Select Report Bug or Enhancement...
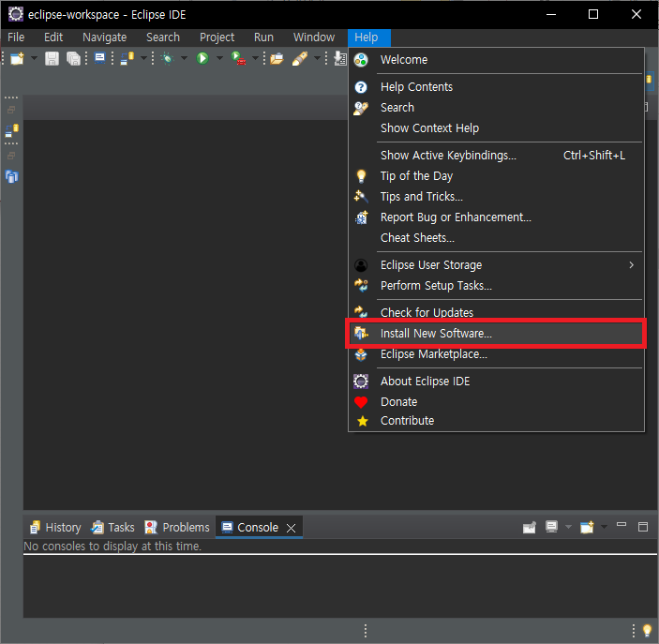659x644 pixels. point(496,217)
